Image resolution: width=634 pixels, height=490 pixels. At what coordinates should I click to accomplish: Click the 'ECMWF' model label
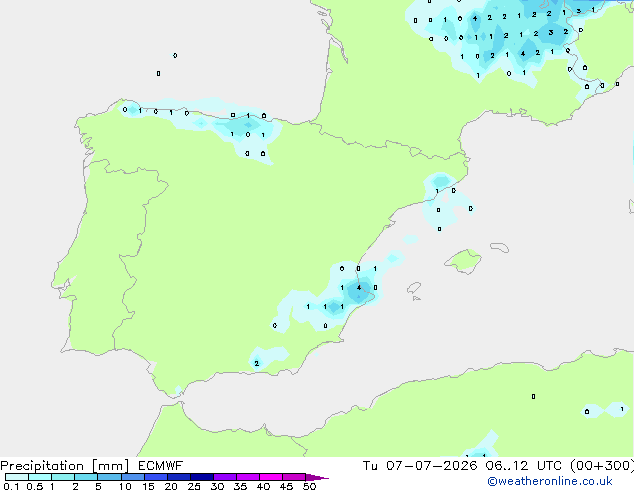tap(161, 466)
